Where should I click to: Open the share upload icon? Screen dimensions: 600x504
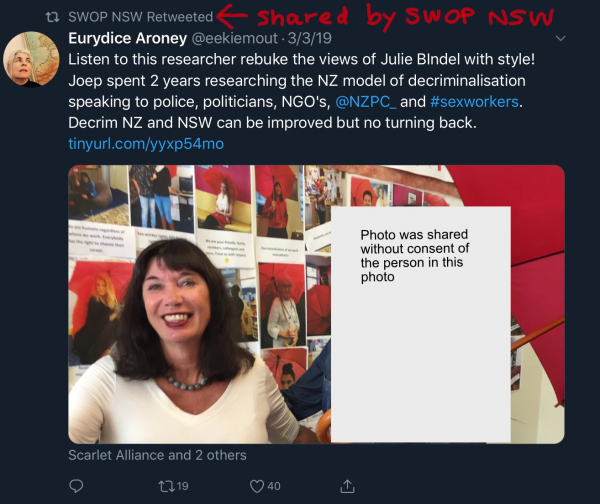(x=347, y=486)
